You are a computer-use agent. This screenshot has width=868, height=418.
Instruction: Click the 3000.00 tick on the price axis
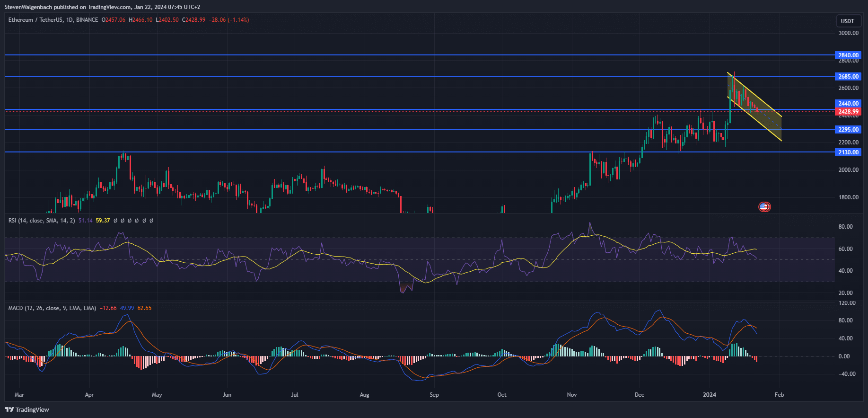point(849,33)
